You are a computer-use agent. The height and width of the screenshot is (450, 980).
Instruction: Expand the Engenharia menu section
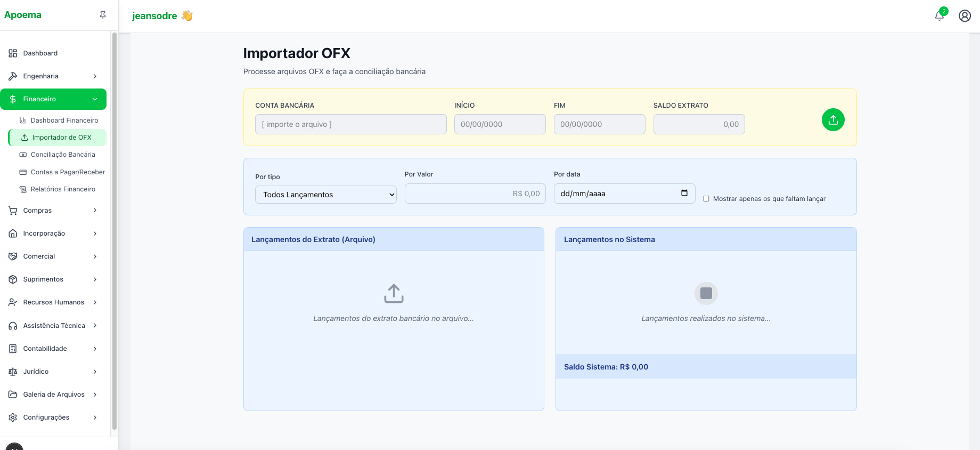pos(53,76)
